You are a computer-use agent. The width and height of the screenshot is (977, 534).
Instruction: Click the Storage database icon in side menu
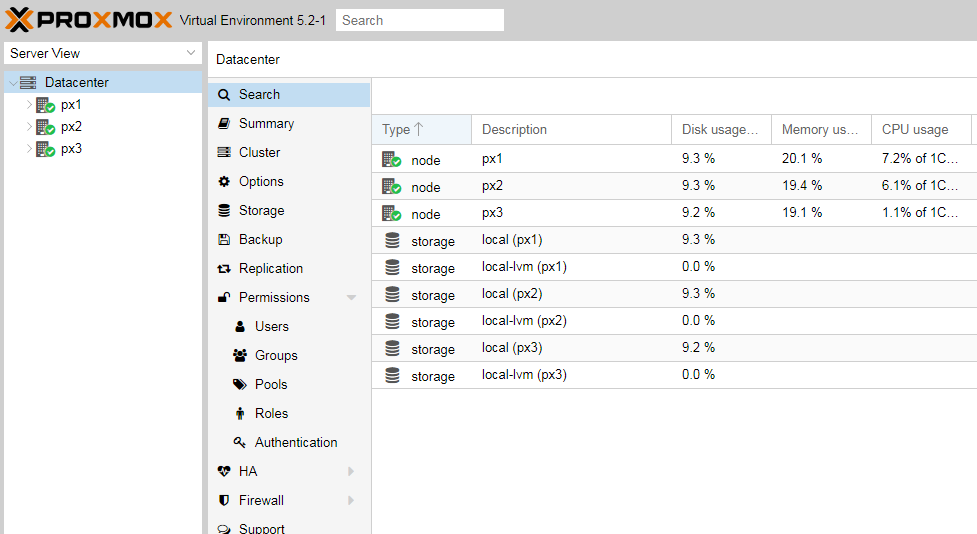(224, 211)
